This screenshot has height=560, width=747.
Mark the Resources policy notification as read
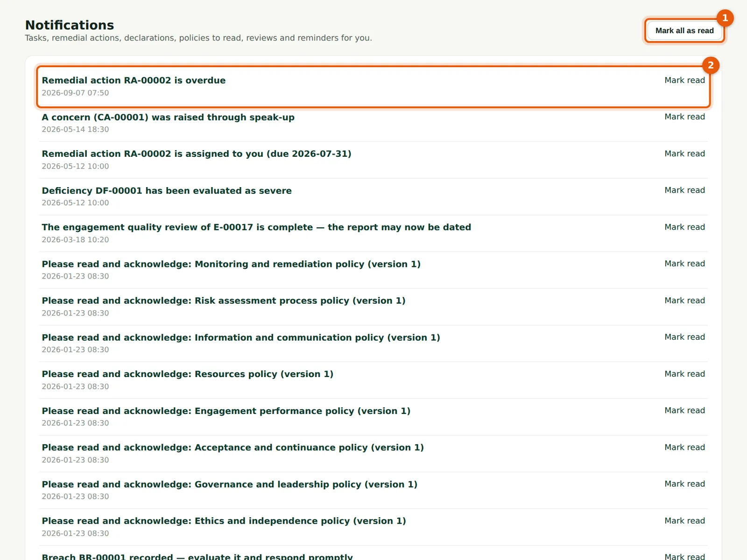point(684,374)
